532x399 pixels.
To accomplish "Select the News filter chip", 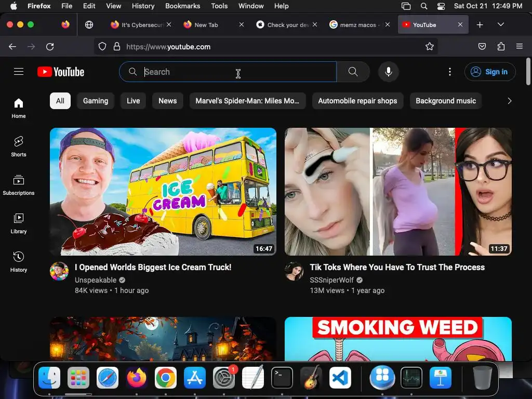I will coord(168,101).
